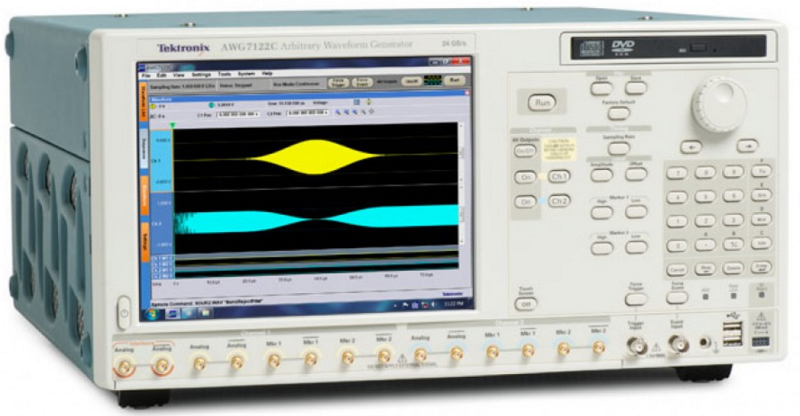The height and width of the screenshot is (416, 800).
Task: Click the Event Input BNC connector
Action: 678,345
